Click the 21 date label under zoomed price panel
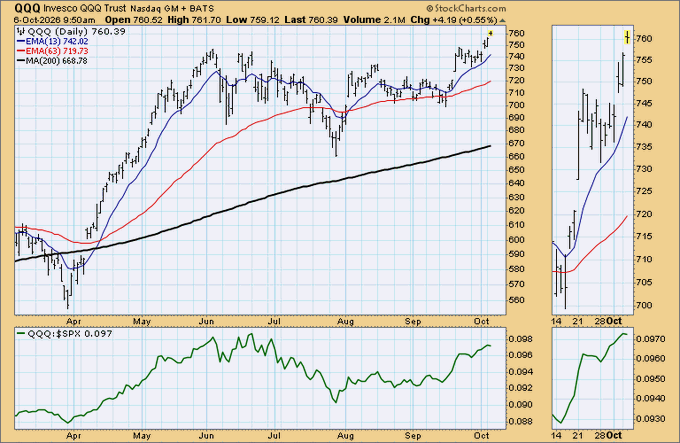This screenshot has width=680, height=443. [x=577, y=321]
